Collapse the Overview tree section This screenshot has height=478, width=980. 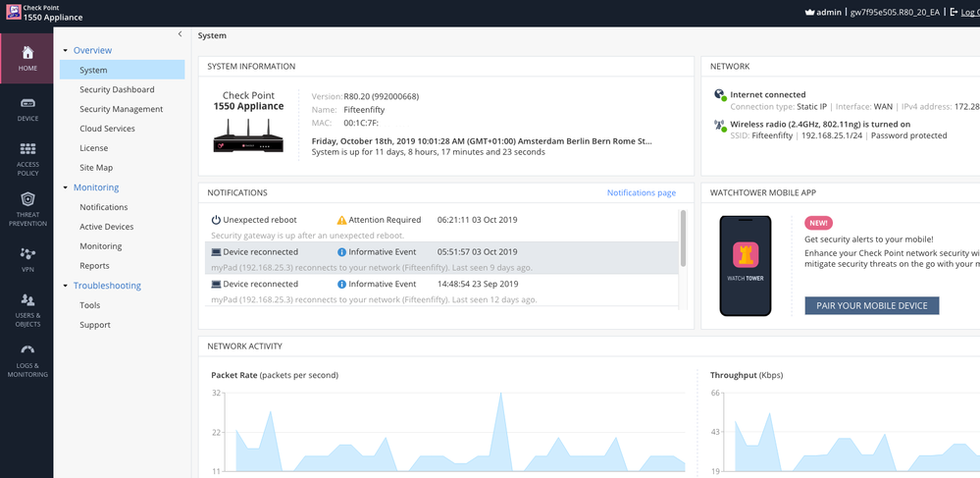click(65, 50)
